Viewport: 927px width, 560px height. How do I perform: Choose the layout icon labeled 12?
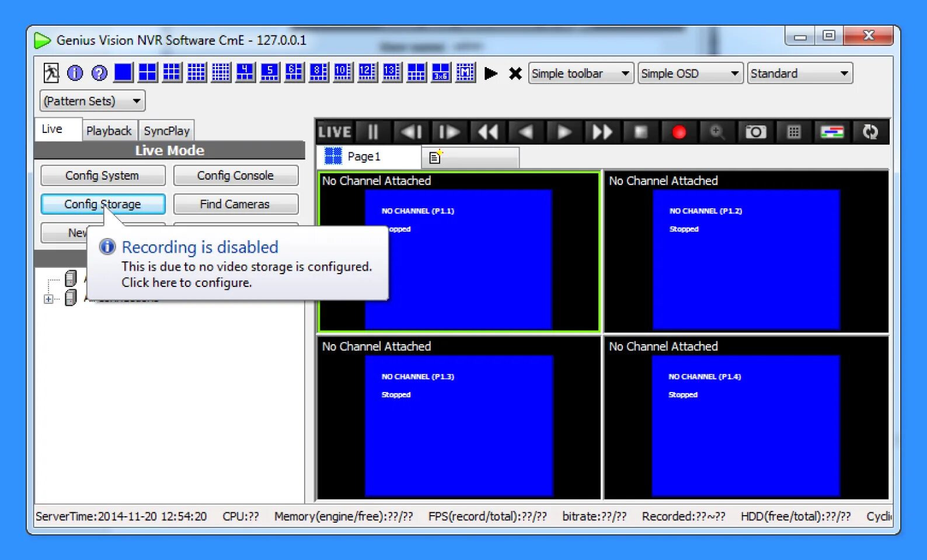pos(367,72)
